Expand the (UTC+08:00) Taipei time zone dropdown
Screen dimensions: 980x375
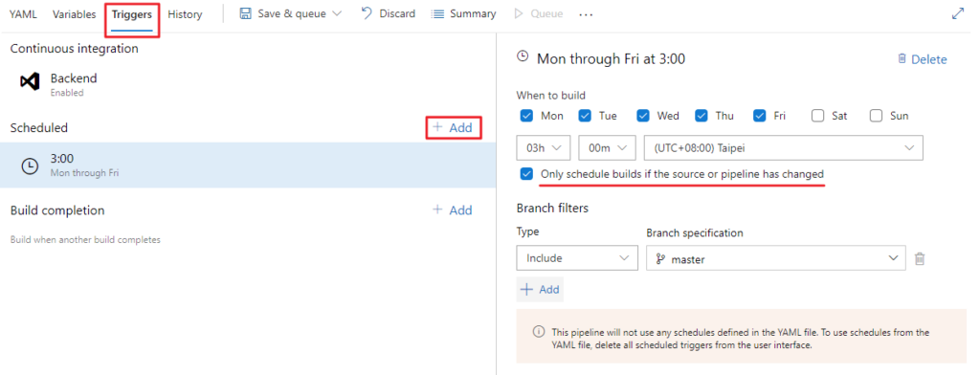click(x=784, y=148)
